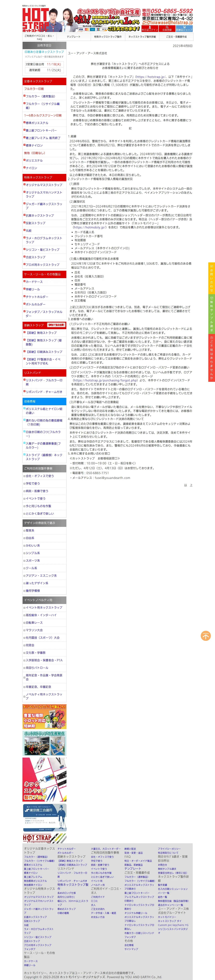This screenshot has width=215, height=980.
Task: Select アジアン・エスニック系 design style
Action: [41, 576]
